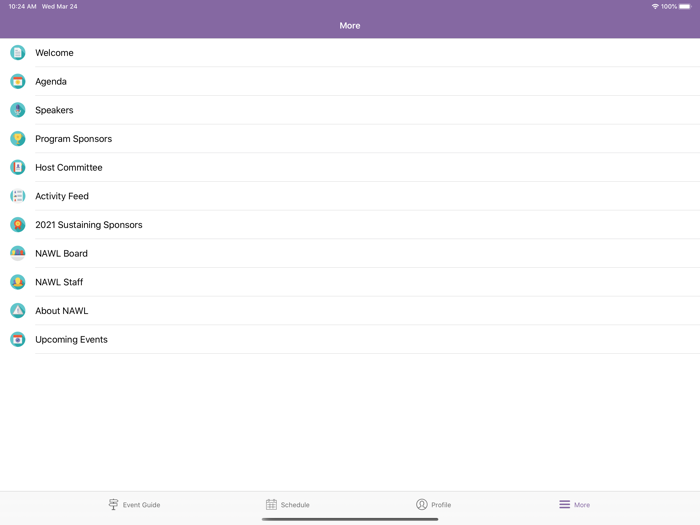The image size is (700, 525).
Task: Open Program Sponsors
Action: (x=350, y=139)
